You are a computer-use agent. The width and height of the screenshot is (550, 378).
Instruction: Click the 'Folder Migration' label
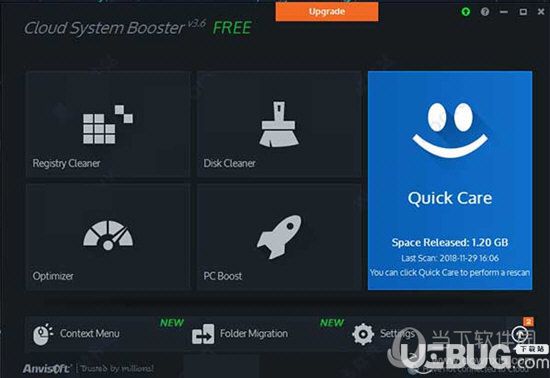pos(254,333)
